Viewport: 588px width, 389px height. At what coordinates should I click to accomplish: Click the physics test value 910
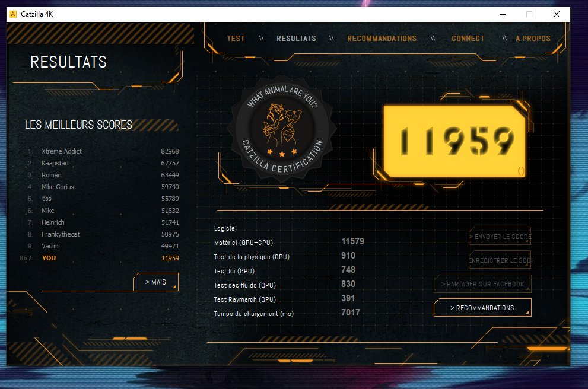pos(348,256)
